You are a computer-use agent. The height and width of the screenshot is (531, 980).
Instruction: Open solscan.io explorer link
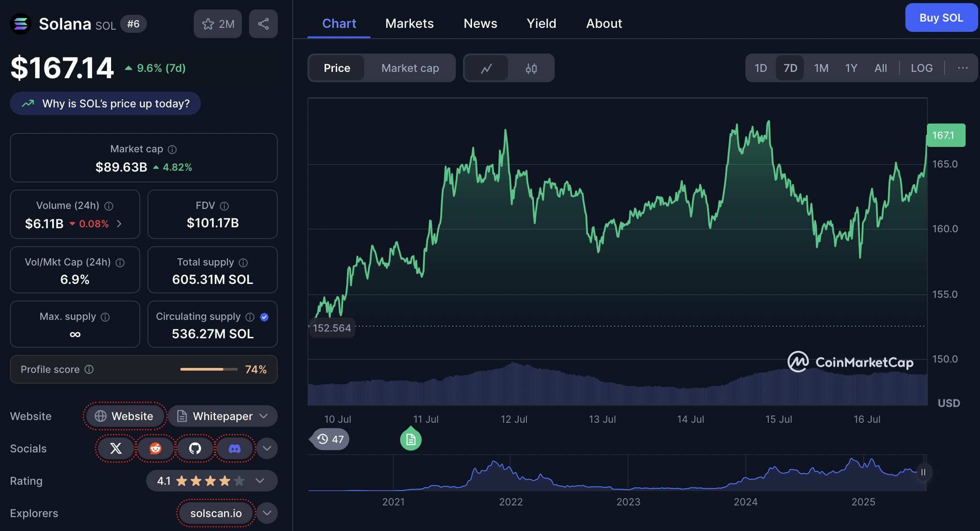click(216, 513)
